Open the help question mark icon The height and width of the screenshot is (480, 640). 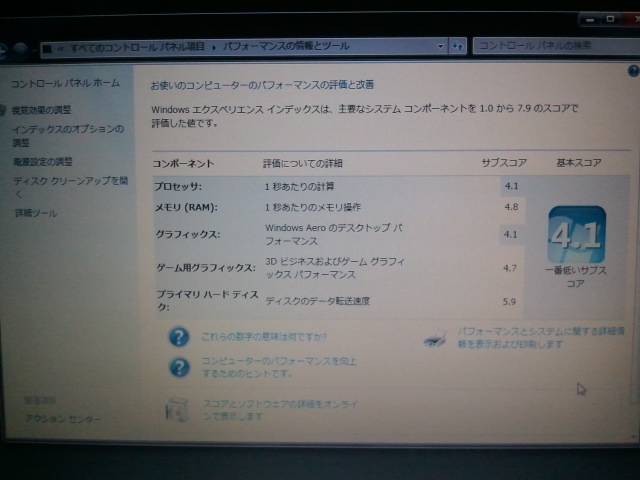[x=633, y=71]
